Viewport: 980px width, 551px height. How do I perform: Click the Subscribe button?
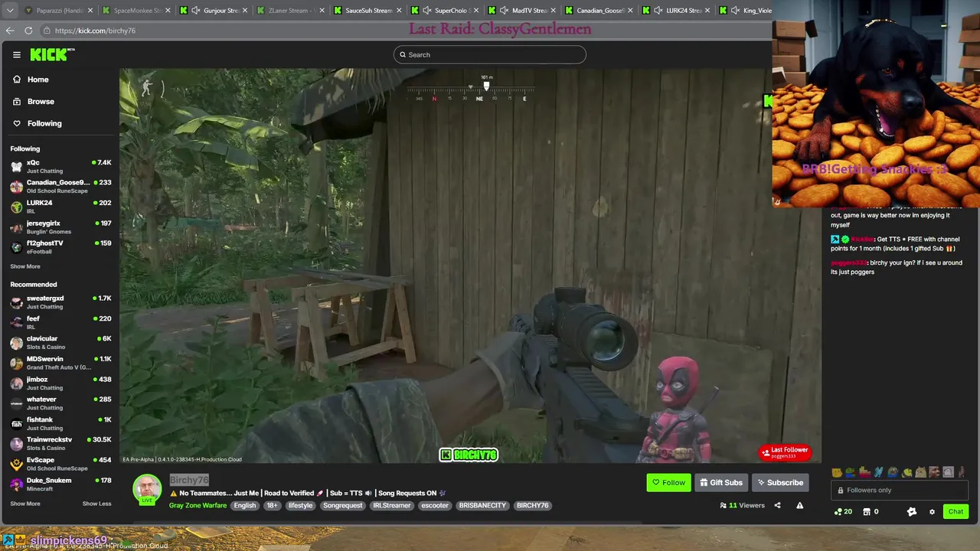click(x=780, y=482)
